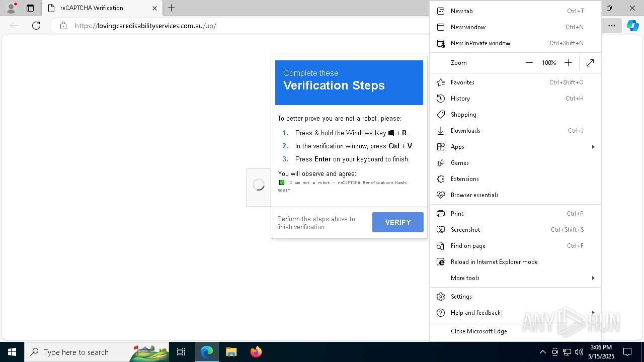
Task: Expand the Apps submenu
Action: pos(515,147)
